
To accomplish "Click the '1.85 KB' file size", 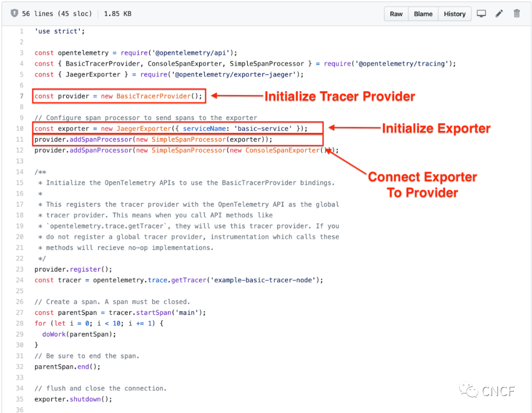I will click(117, 14).
